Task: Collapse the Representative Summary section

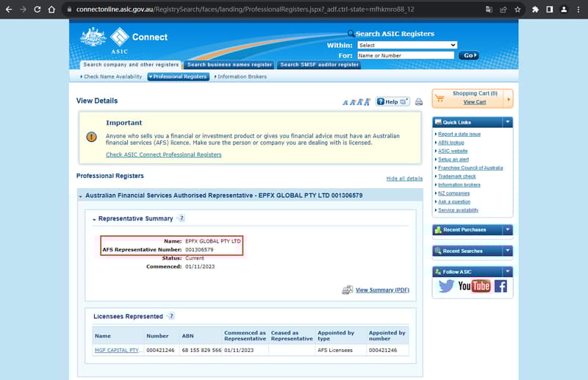Action: 94,219
